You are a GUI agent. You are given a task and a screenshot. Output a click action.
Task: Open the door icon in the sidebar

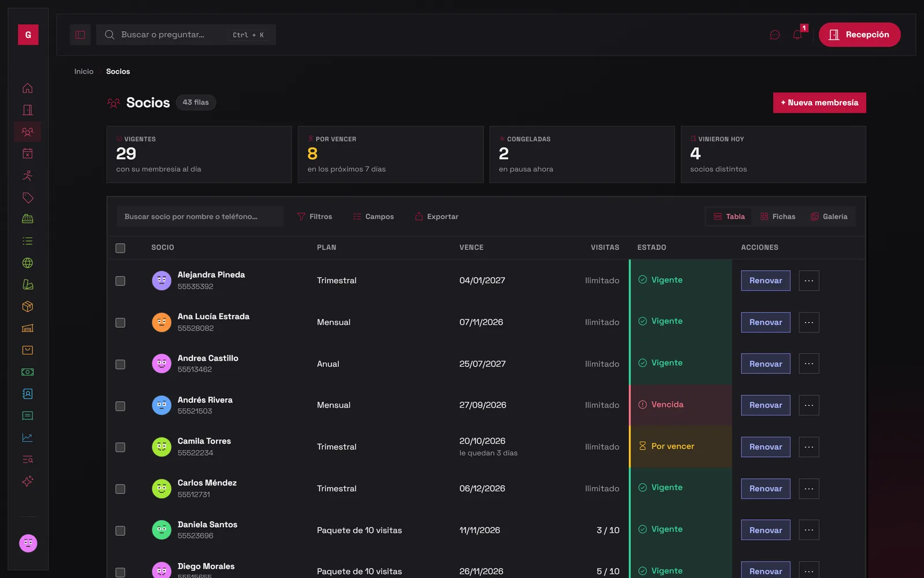point(27,110)
